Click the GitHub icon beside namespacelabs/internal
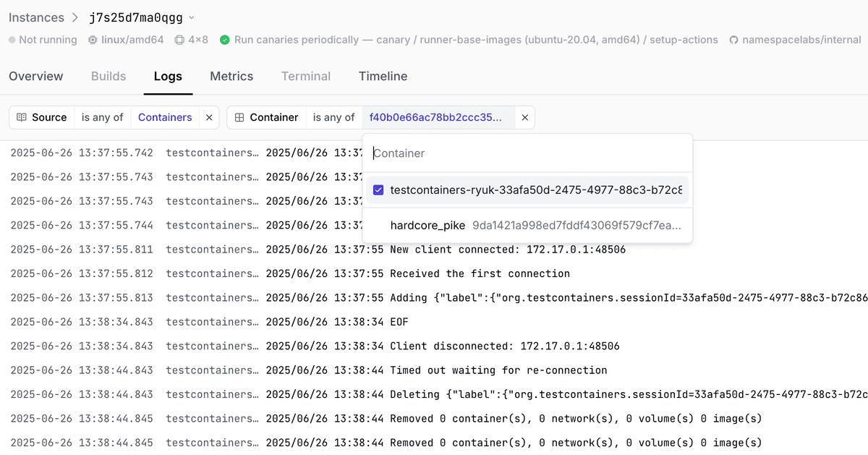This screenshot has width=868, height=455. click(734, 40)
